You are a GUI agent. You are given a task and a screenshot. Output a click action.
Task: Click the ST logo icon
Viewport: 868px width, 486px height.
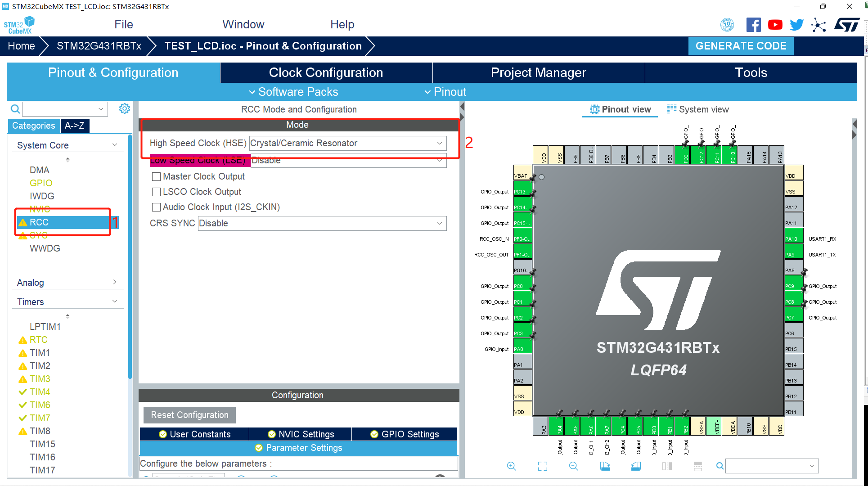tap(847, 25)
